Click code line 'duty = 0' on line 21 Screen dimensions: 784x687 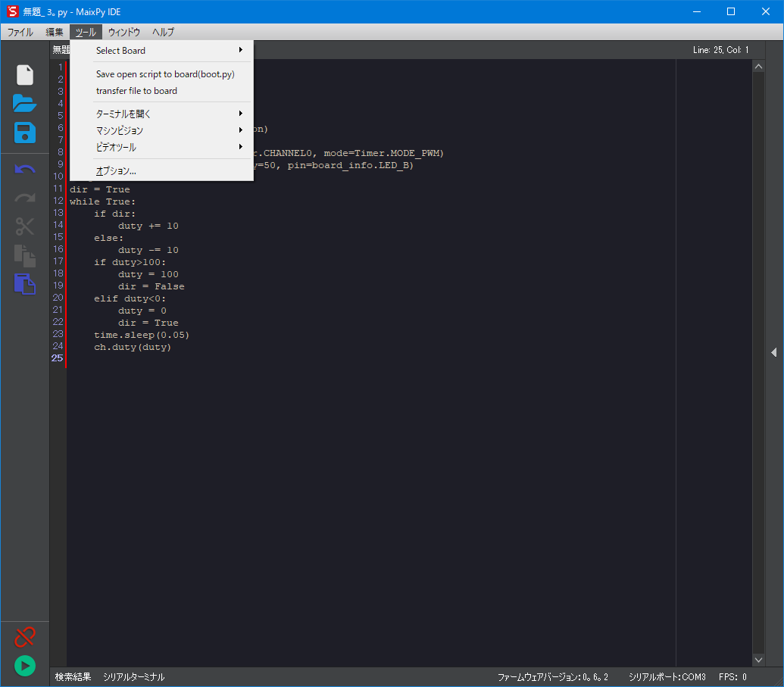coord(142,311)
